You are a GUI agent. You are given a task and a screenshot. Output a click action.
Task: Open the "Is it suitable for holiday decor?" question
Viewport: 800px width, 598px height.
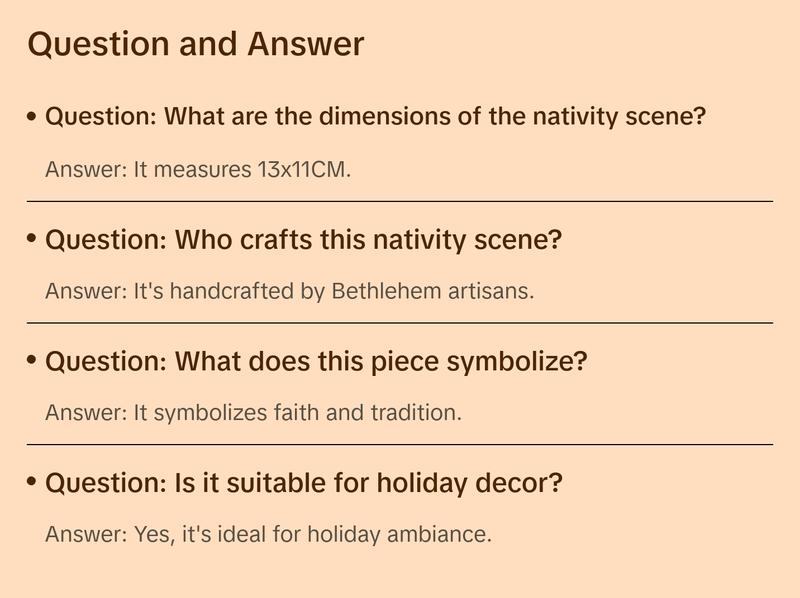pyautogui.click(x=304, y=484)
